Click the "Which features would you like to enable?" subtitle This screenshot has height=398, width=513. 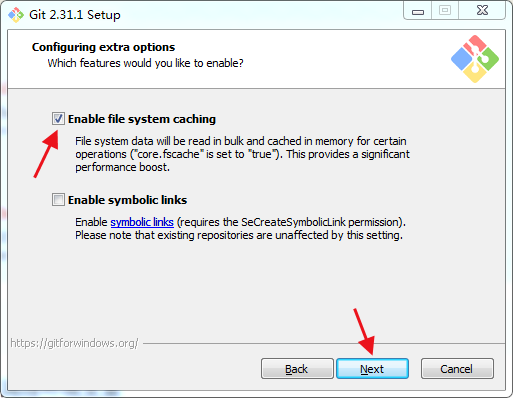coord(145,63)
